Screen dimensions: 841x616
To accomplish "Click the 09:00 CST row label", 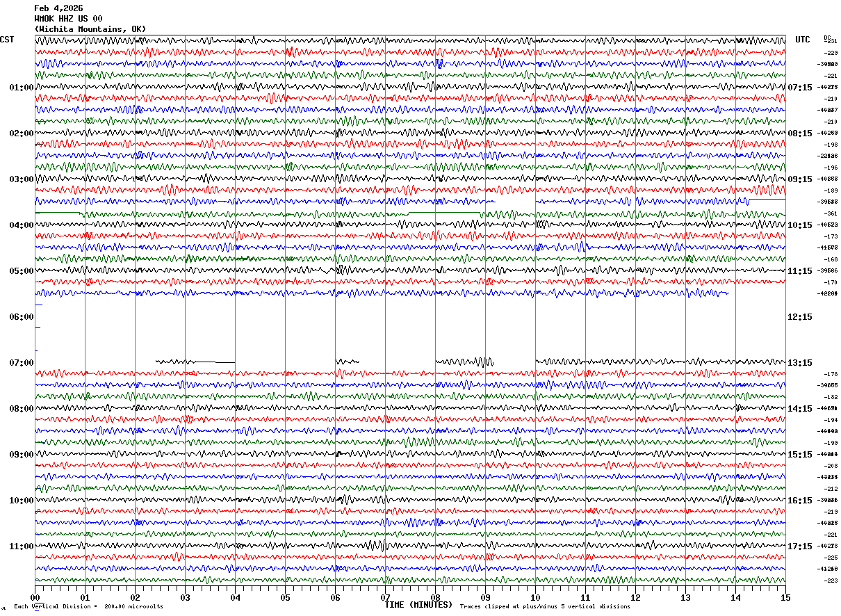I will (x=21, y=455).
